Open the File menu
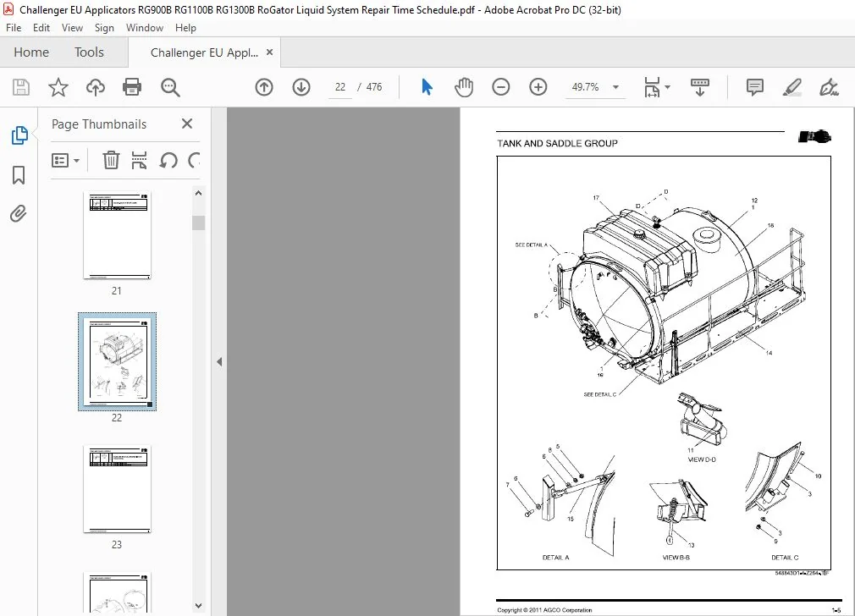This screenshot has height=616, width=855. 14,28
